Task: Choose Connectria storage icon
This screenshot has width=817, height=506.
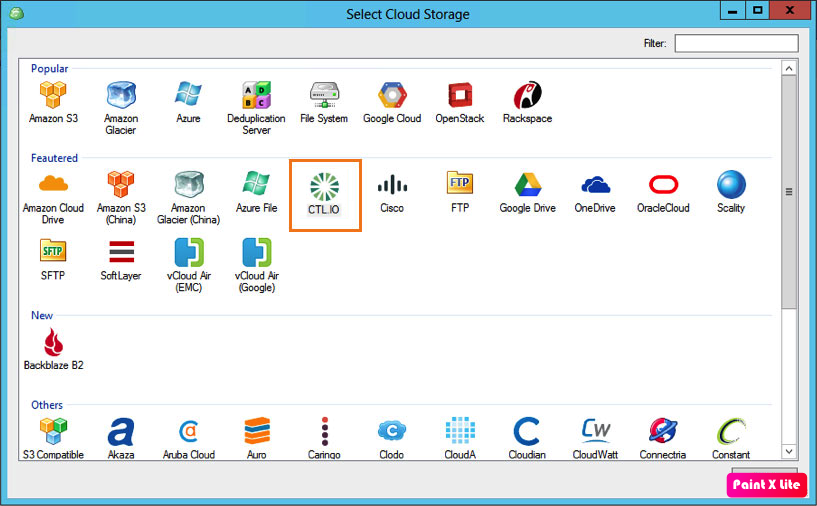Action: coord(663,430)
